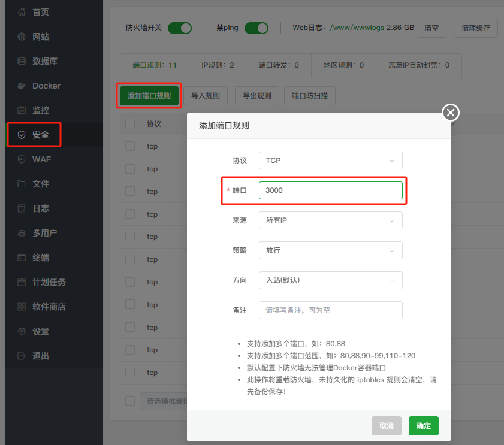
Task: Click the 监控 monitor icon
Action: point(22,110)
